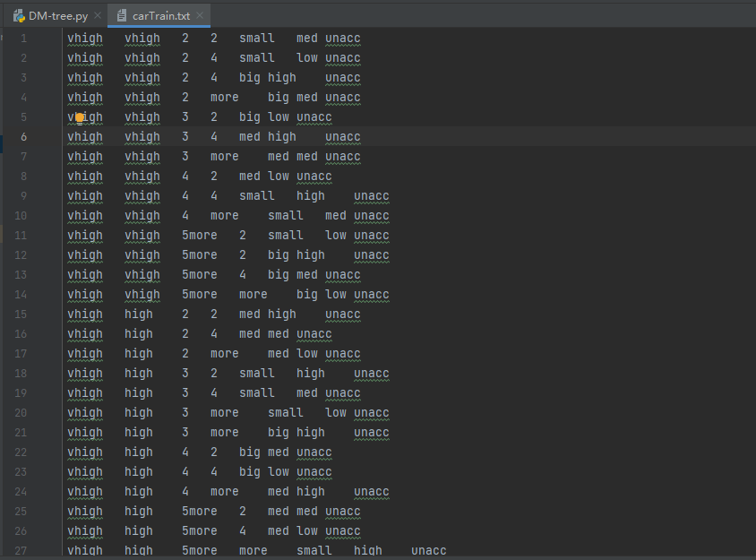Click 'small' on line 27
This screenshot has width=756, height=560.
[314, 551]
